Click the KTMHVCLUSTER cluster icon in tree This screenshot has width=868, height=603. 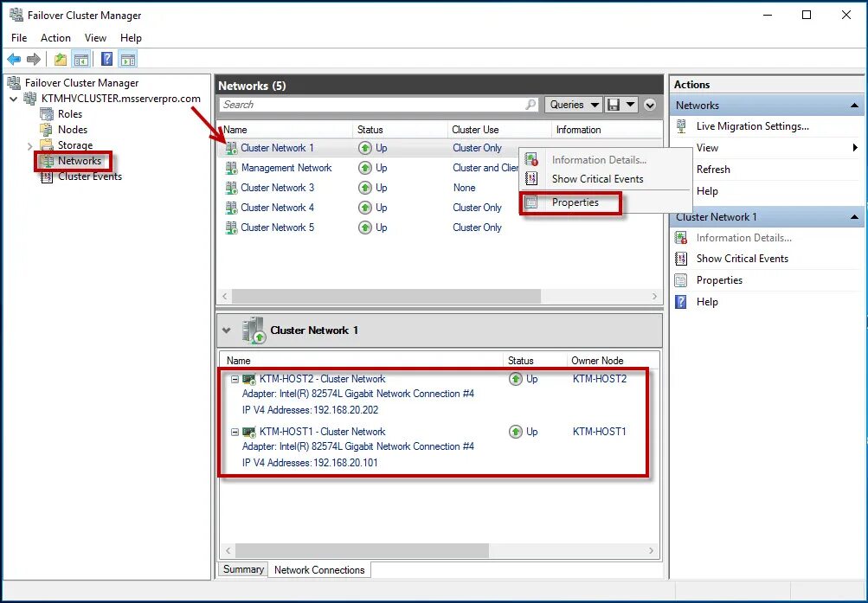coord(30,99)
